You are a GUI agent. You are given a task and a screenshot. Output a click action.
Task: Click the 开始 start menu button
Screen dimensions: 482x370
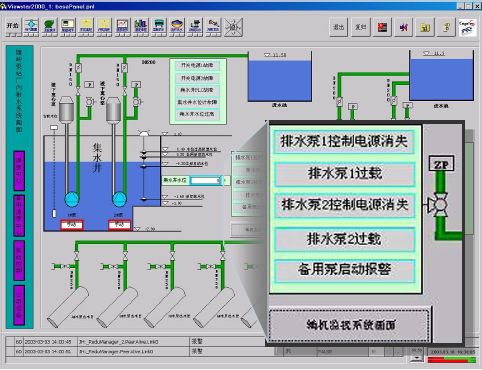tap(13, 26)
